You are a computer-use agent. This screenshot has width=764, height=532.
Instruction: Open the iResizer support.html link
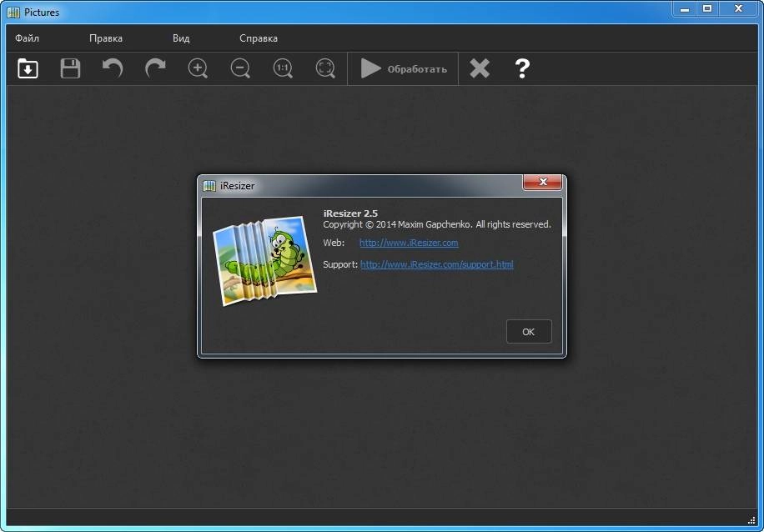click(x=436, y=264)
